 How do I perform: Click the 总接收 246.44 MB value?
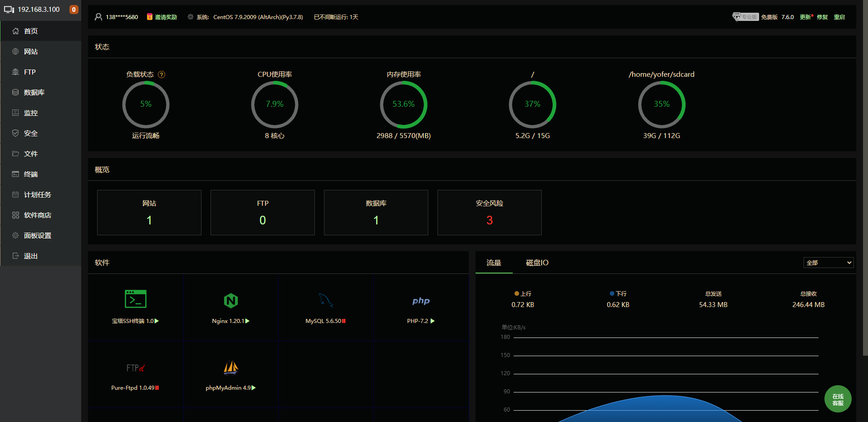click(809, 304)
